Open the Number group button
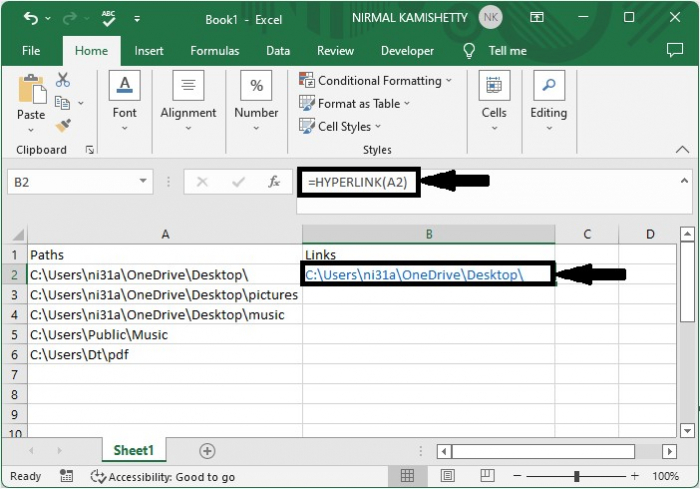 pyautogui.click(x=256, y=100)
